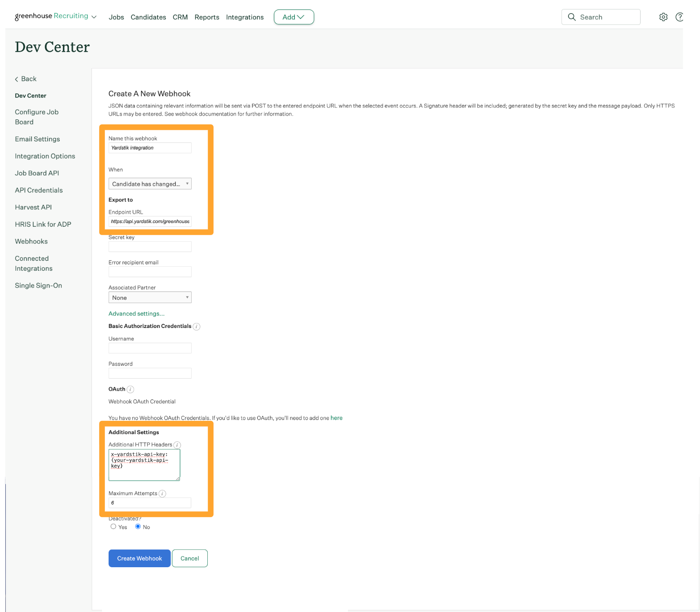
Task: Open the Candidates menu
Action: pos(148,17)
